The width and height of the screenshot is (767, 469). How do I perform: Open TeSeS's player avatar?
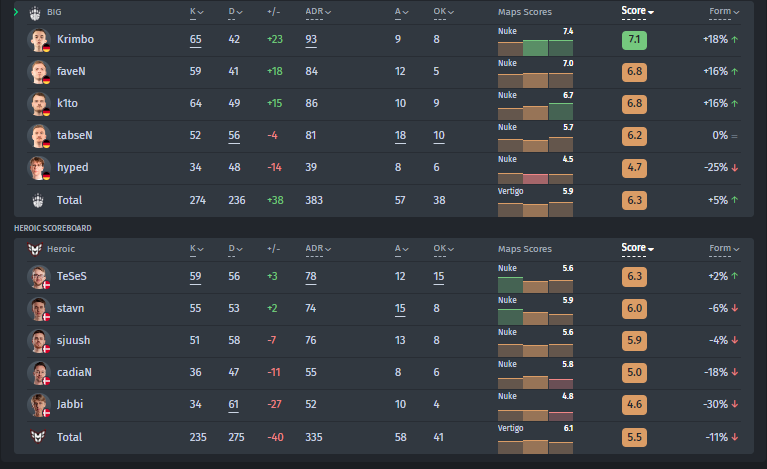point(39,277)
